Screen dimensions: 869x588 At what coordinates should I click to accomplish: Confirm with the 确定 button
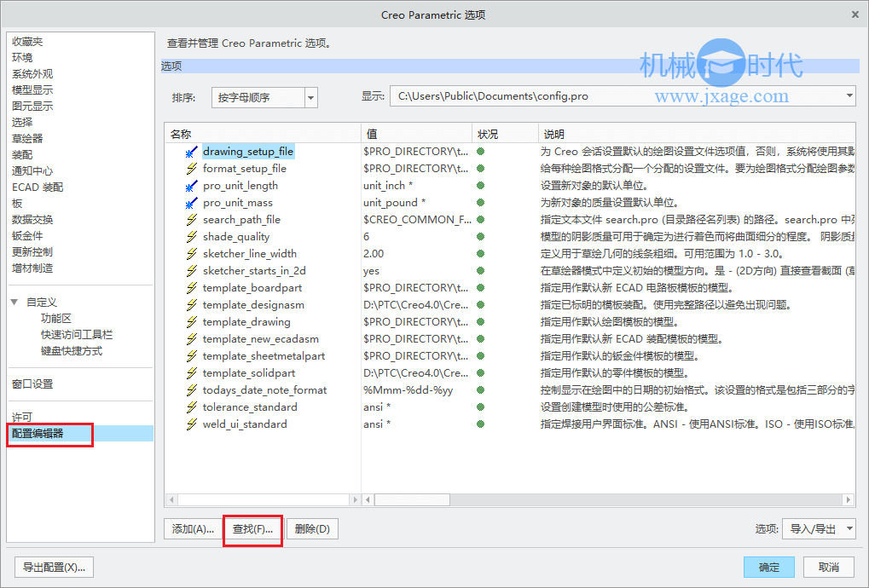[768, 568]
